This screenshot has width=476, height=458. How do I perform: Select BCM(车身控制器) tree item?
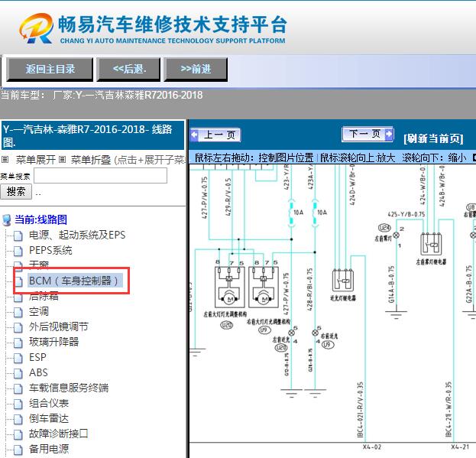(x=74, y=281)
